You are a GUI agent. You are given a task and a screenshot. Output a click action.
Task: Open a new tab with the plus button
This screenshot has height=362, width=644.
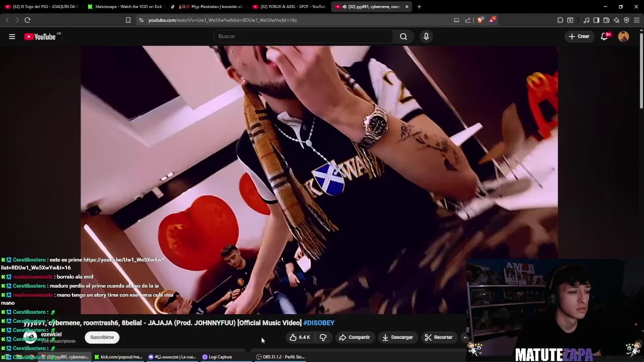click(419, 7)
